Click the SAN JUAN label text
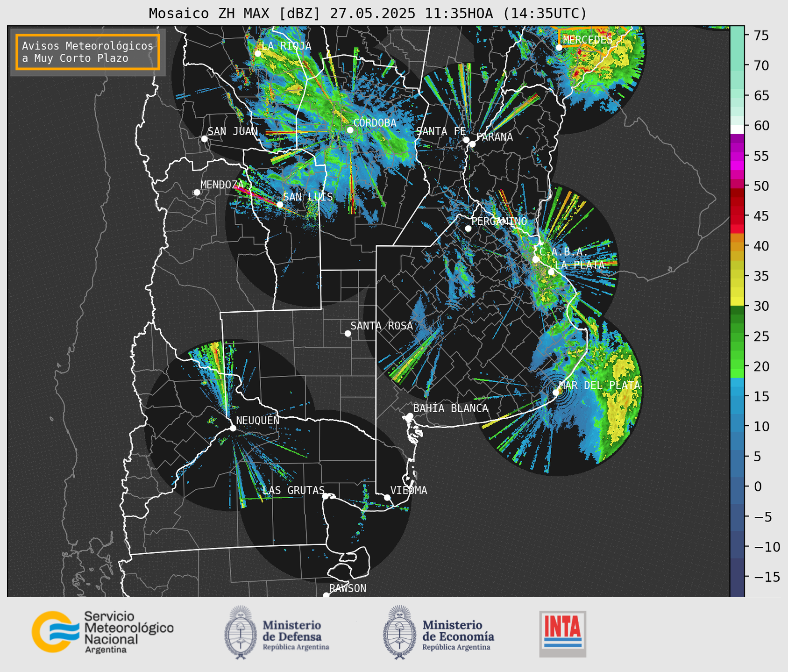 click(x=233, y=131)
